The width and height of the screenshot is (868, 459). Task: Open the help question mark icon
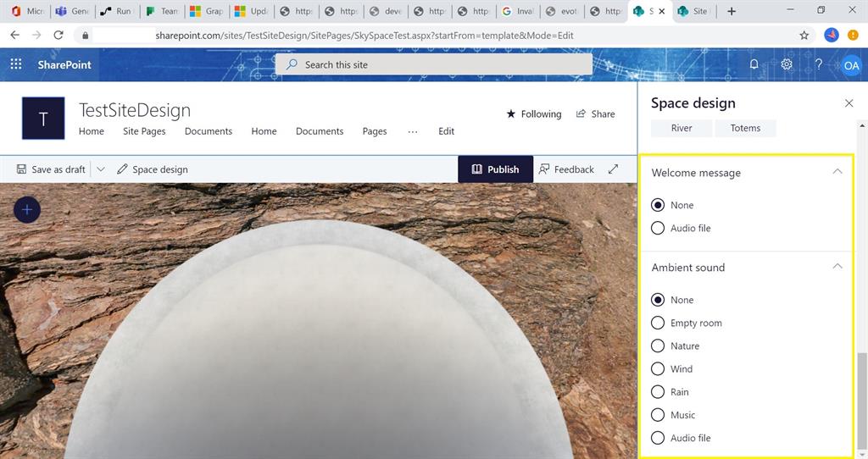click(x=818, y=64)
